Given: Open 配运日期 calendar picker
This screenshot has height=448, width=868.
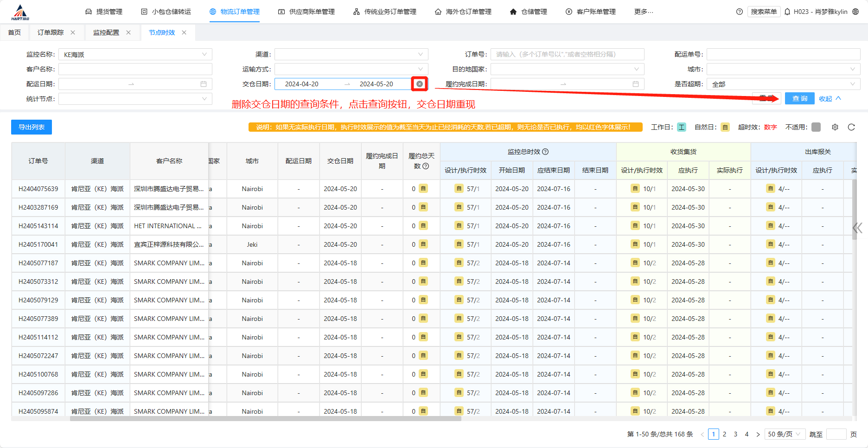Looking at the screenshot, I should pyautogui.click(x=203, y=84).
